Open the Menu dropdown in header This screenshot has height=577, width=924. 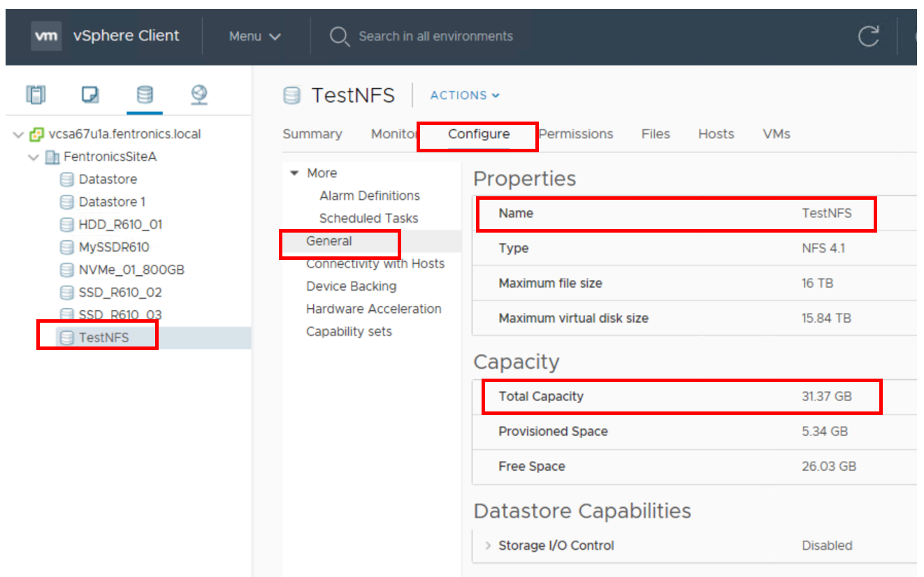tap(254, 36)
